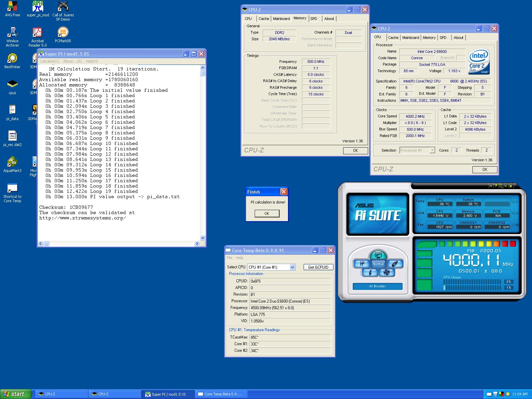Screen dimensions: 532x399
Task: Open the Help(H) menu in Super PI
Action: [x=92, y=61]
